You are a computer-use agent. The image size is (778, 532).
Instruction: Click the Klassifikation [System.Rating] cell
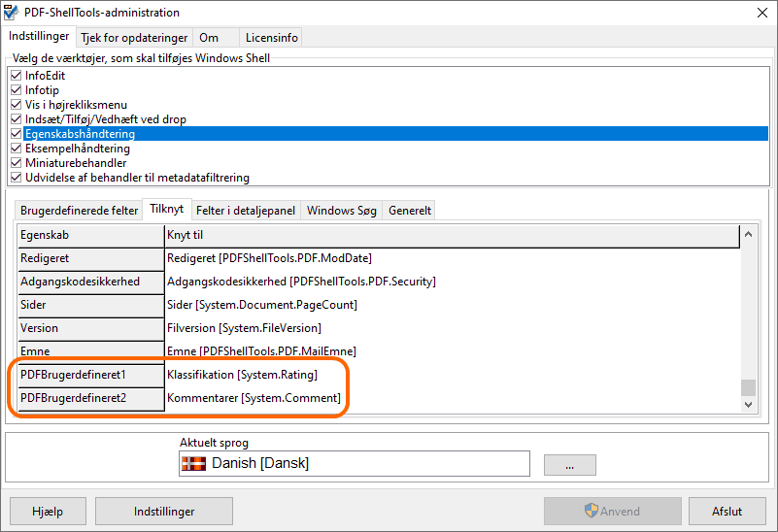(x=452, y=375)
